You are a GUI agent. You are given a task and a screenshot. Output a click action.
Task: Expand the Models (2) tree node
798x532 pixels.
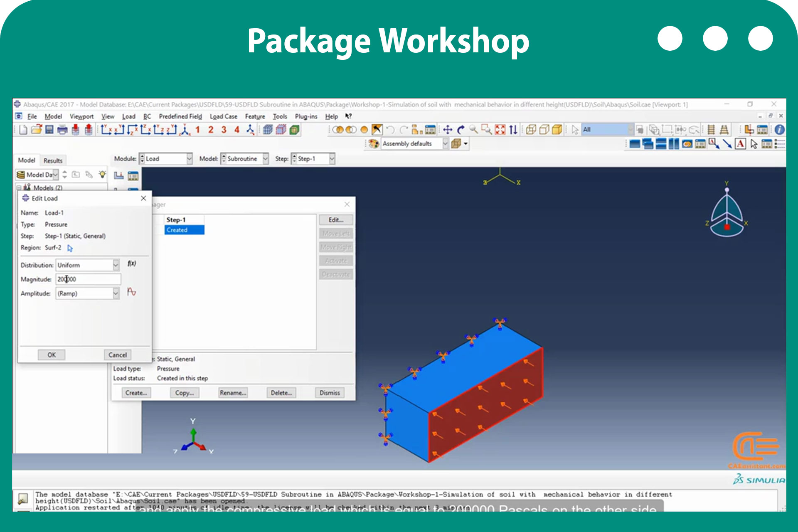point(19,188)
